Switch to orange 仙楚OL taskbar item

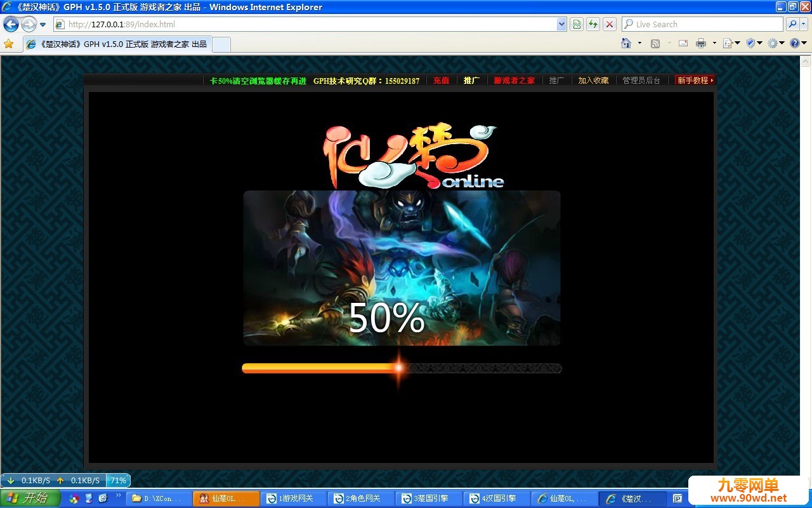[226, 498]
